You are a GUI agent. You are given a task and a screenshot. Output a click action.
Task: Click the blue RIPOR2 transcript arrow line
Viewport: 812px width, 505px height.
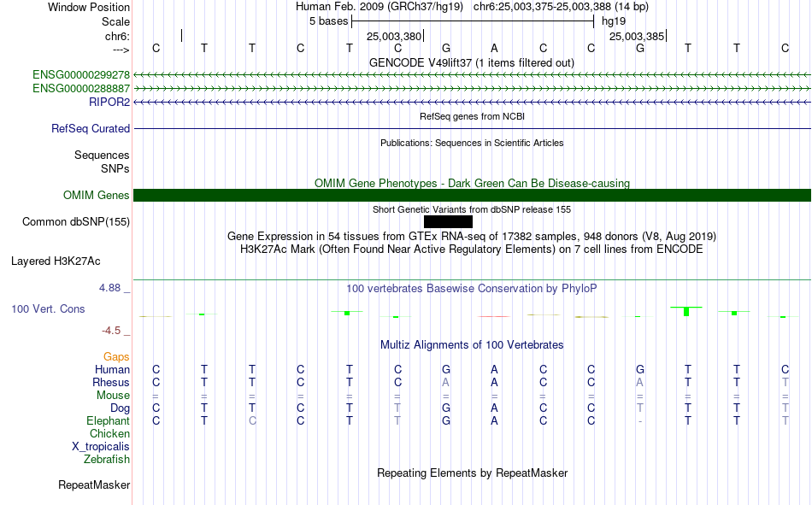click(472, 102)
